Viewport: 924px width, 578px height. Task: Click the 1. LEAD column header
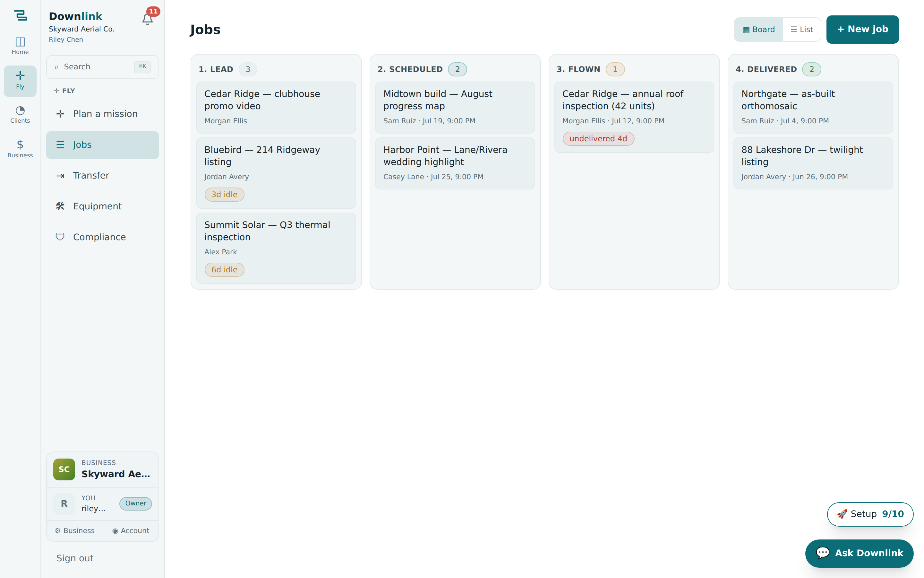coord(216,69)
